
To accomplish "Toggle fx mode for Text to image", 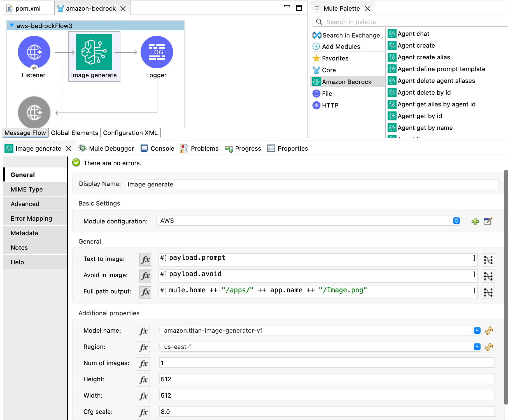I will pyautogui.click(x=146, y=260).
